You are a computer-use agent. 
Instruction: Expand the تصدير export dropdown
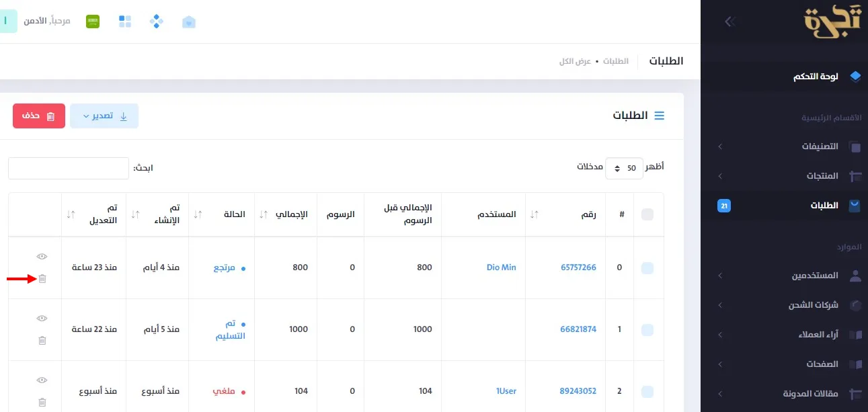point(104,116)
